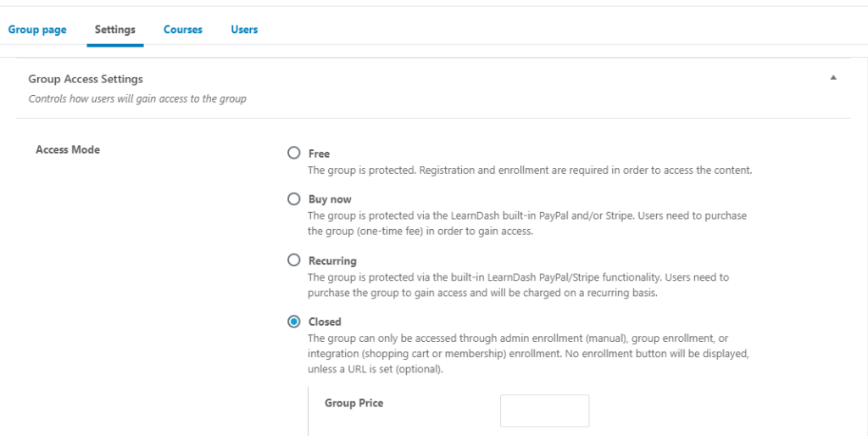
Task: Click the Free option description paragraph
Action: pyautogui.click(x=530, y=170)
